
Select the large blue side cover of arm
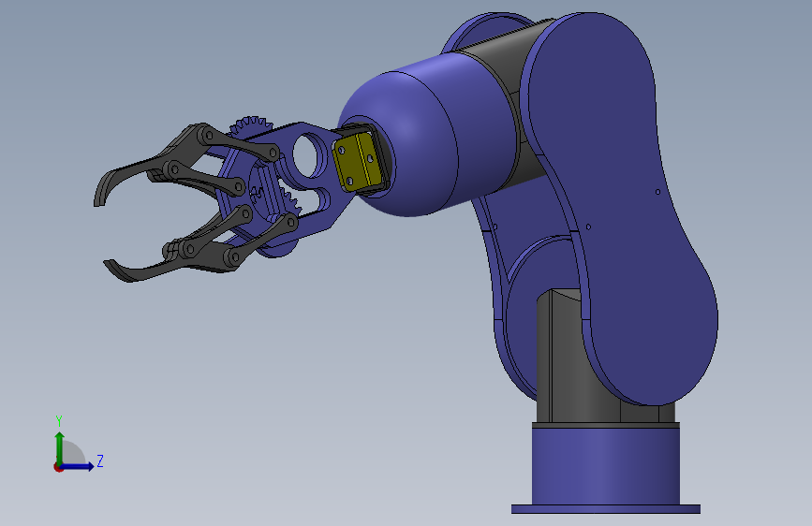click(622, 207)
